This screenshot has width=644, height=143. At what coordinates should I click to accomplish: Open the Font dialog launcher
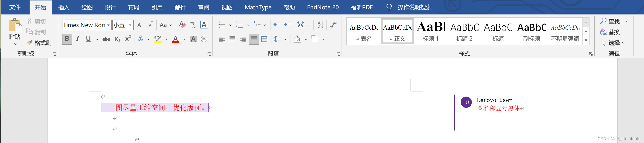209,54
